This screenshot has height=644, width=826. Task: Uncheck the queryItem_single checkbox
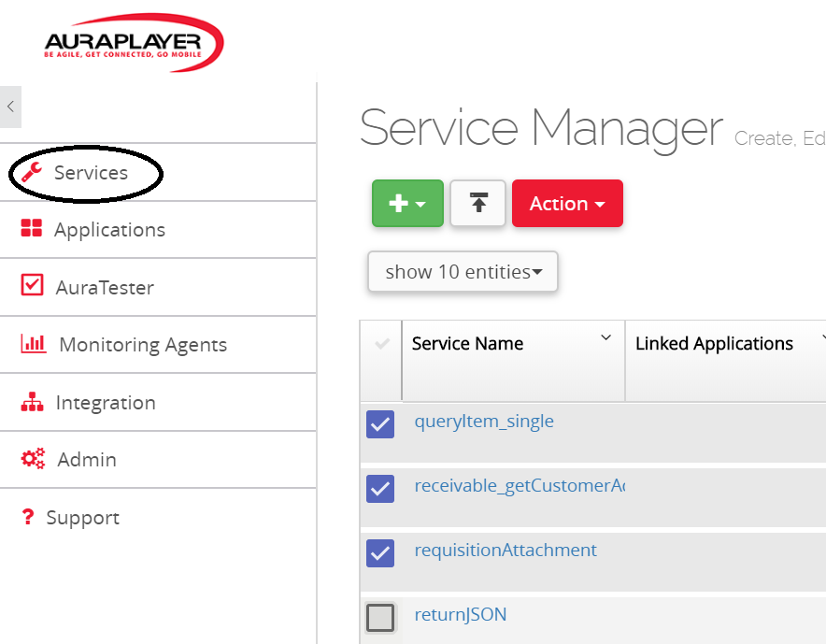(x=380, y=424)
